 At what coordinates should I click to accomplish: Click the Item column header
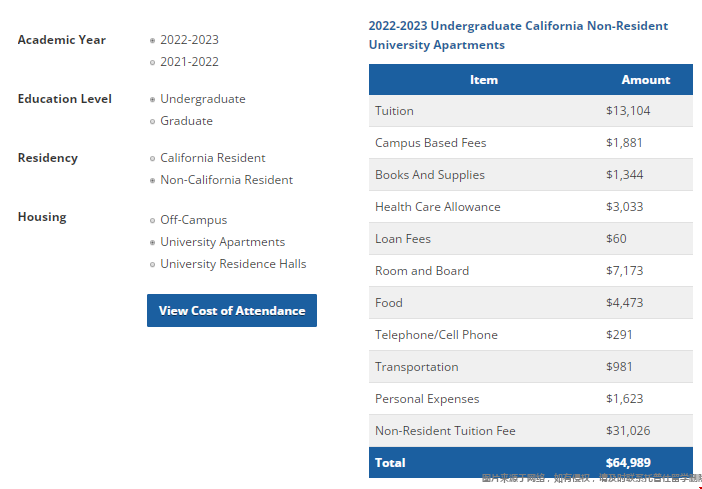point(484,79)
